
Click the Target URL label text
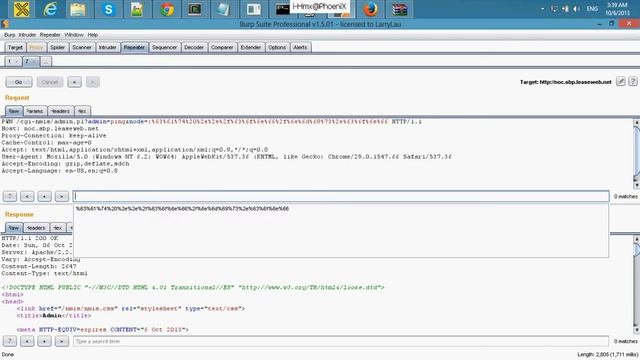point(566,82)
